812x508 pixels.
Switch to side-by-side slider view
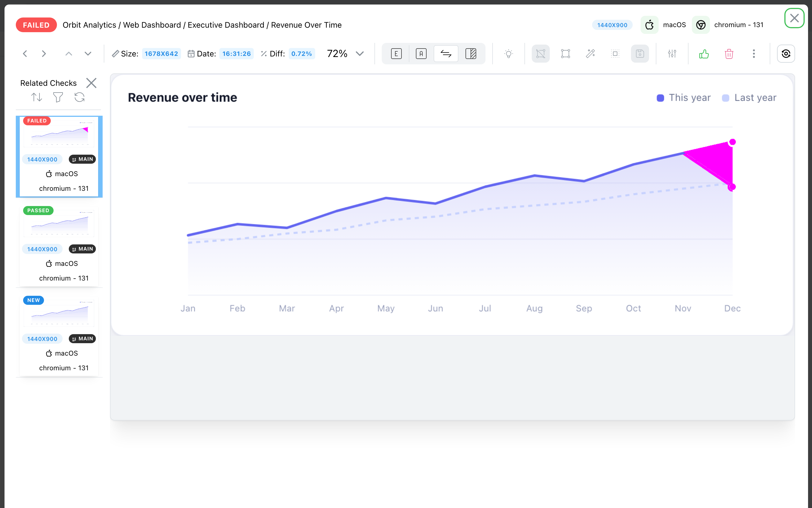pos(471,54)
